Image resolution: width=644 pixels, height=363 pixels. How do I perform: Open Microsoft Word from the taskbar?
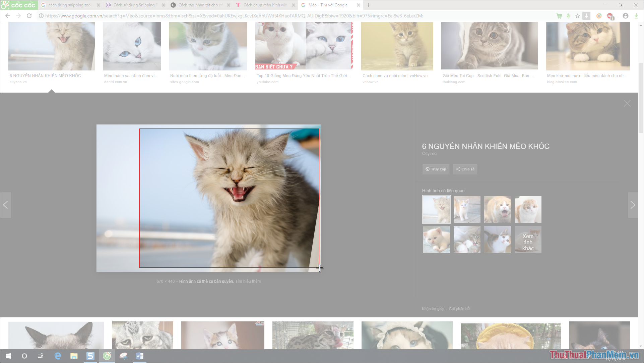pyautogui.click(x=140, y=356)
